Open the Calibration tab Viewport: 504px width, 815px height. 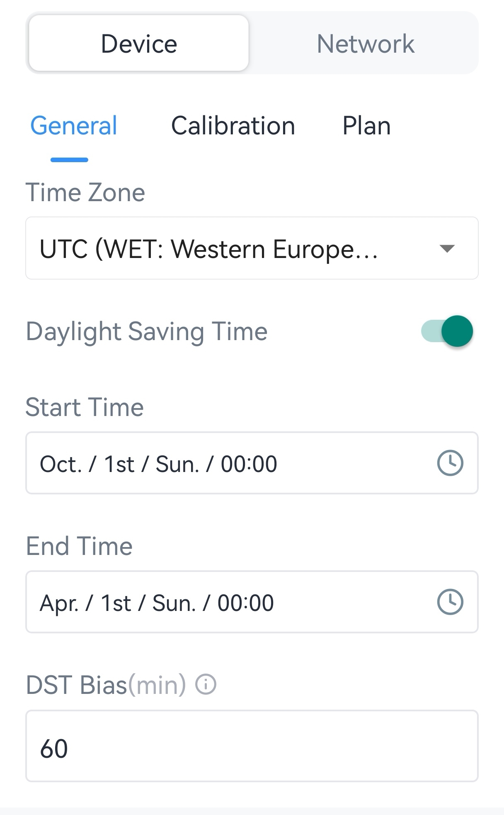pos(233,126)
